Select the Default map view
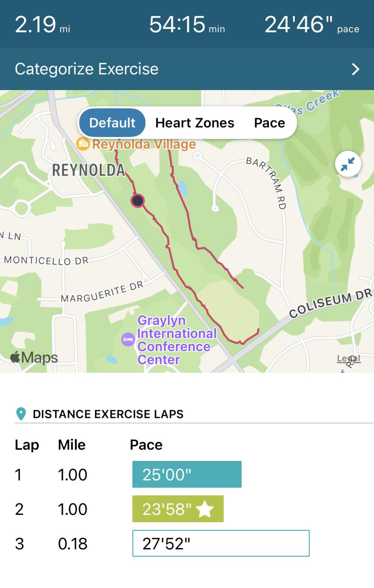The height and width of the screenshot is (588, 374). 112,123
